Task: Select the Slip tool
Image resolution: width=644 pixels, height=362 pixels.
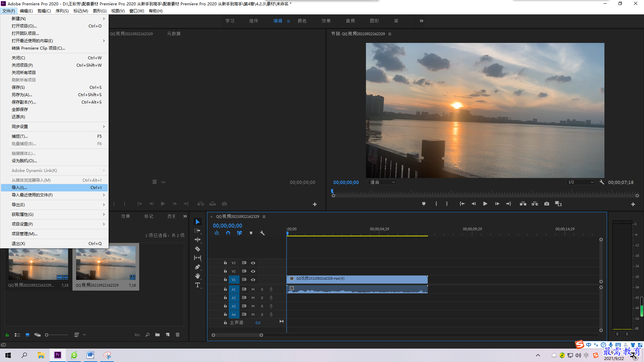Action: (x=198, y=258)
